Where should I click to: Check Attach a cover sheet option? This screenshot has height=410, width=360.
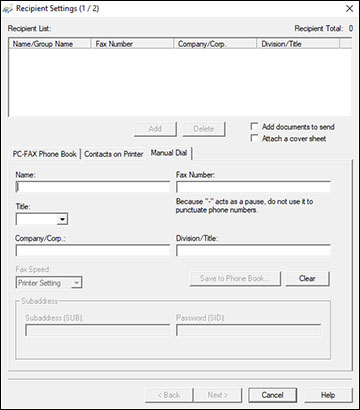(x=254, y=138)
